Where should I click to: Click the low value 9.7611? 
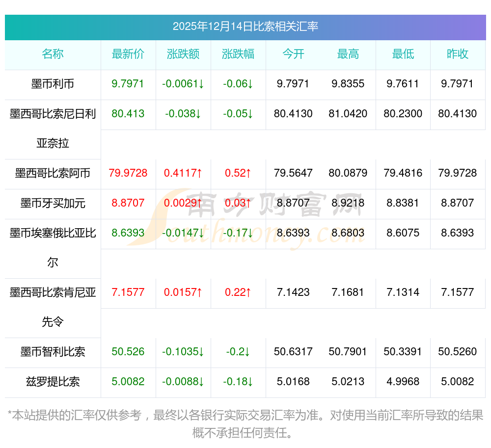point(403,84)
